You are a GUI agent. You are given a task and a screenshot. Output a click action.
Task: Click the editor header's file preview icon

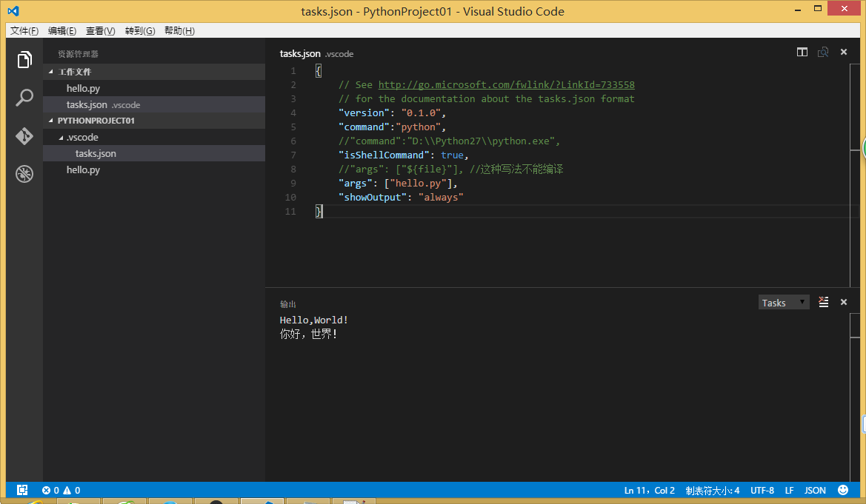pos(823,52)
